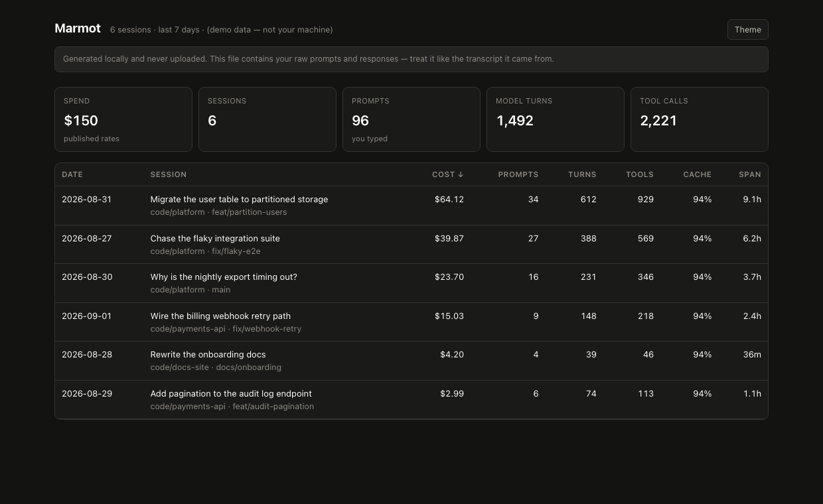Click span value 6.2h
823x504 pixels.
pyautogui.click(x=752, y=238)
